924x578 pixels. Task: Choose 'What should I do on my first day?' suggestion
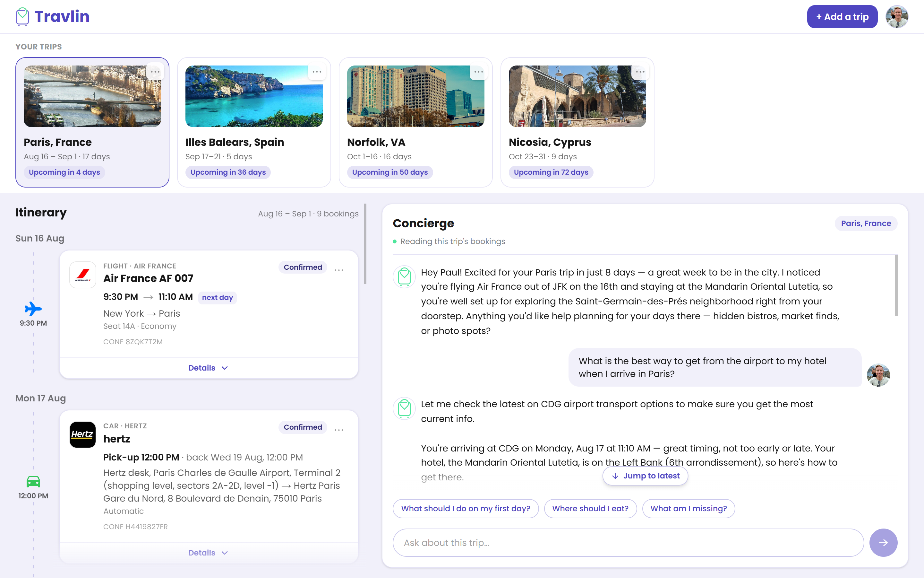(x=466, y=508)
